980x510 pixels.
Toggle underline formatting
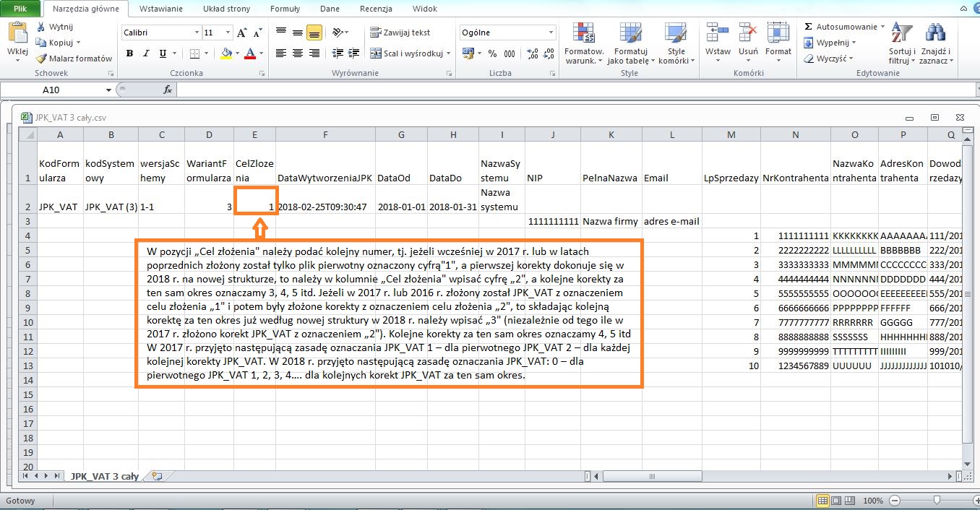point(163,53)
